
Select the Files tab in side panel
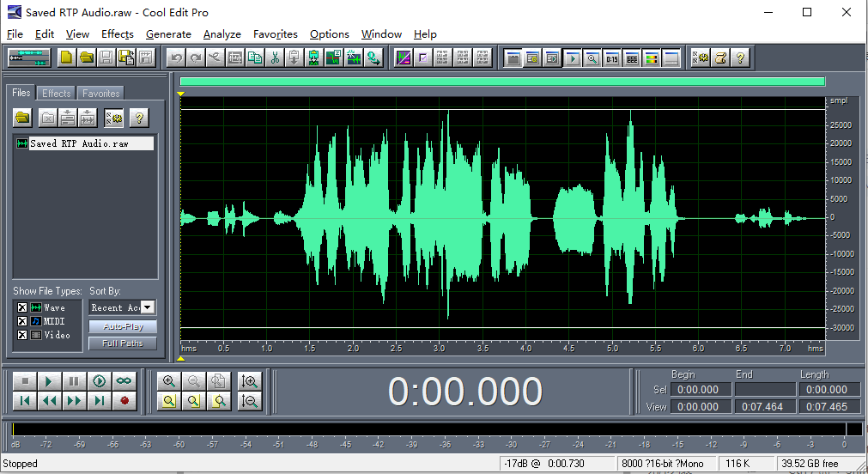click(x=21, y=93)
